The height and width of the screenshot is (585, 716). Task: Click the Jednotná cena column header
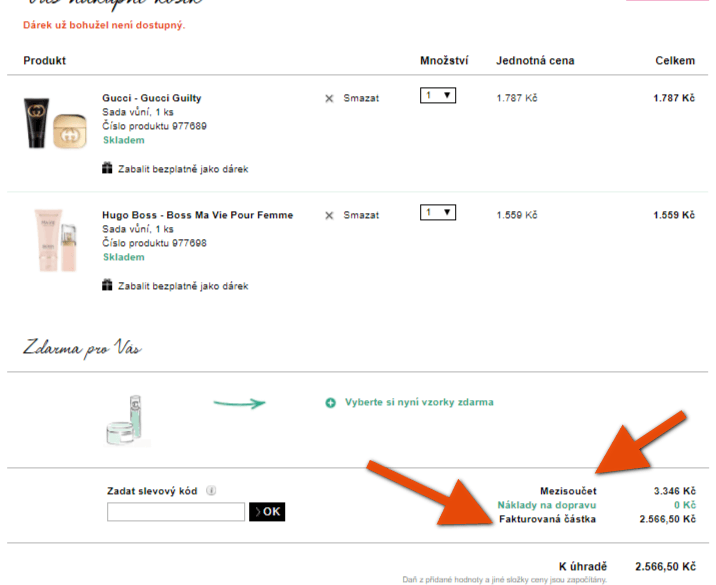pos(535,61)
